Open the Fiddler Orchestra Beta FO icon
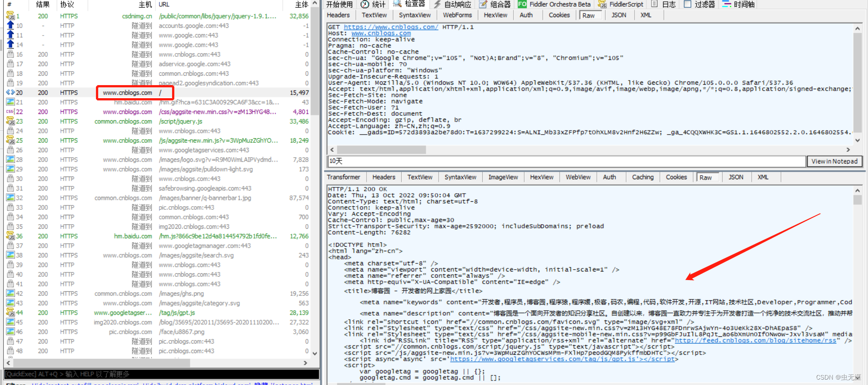This screenshot has width=868, height=385. click(x=522, y=4)
